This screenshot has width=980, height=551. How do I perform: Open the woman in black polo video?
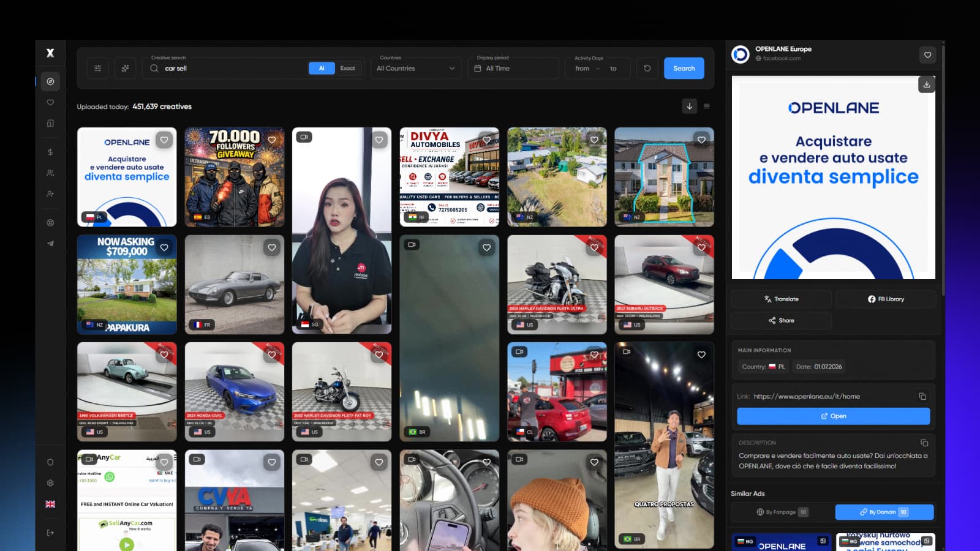tap(342, 231)
